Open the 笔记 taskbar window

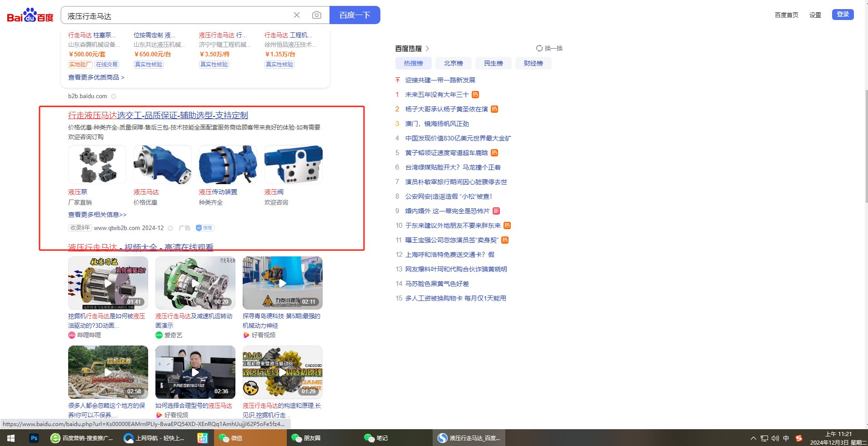(x=395, y=438)
